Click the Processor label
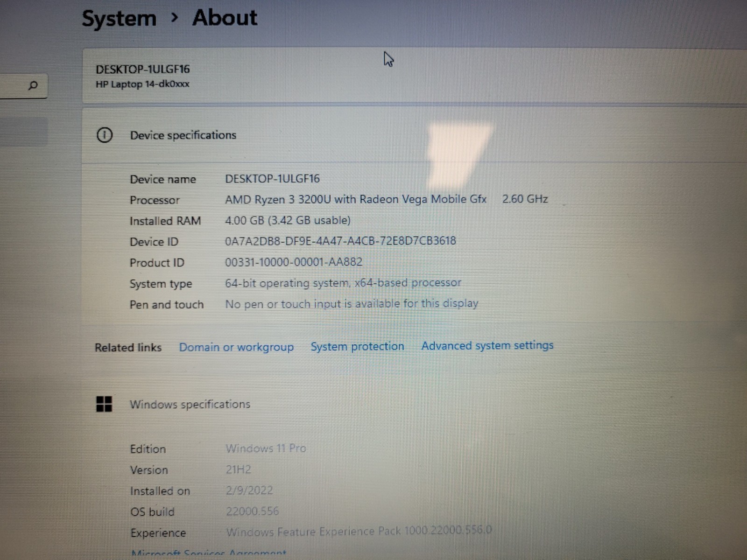 point(155,200)
